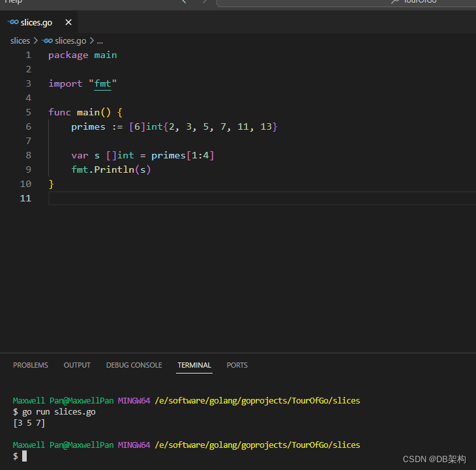Open the OUTPUT panel tab
The image size is (476, 470).
point(77,365)
